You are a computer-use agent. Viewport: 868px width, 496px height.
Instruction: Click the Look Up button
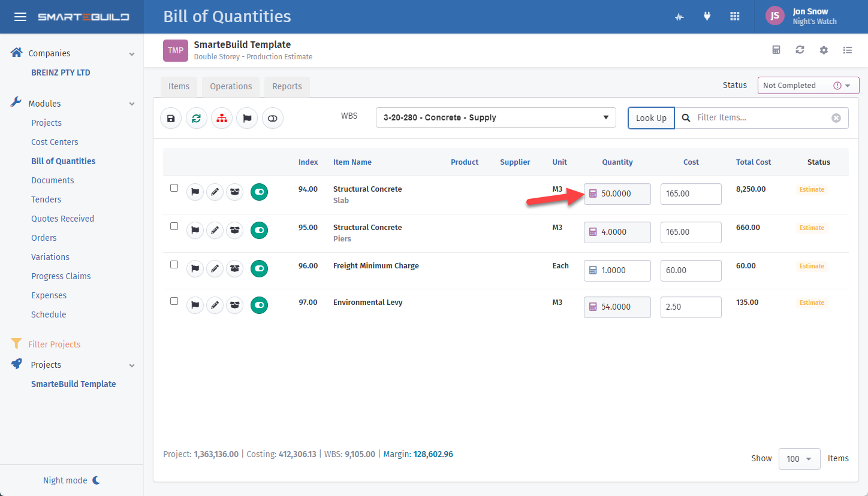(x=651, y=118)
